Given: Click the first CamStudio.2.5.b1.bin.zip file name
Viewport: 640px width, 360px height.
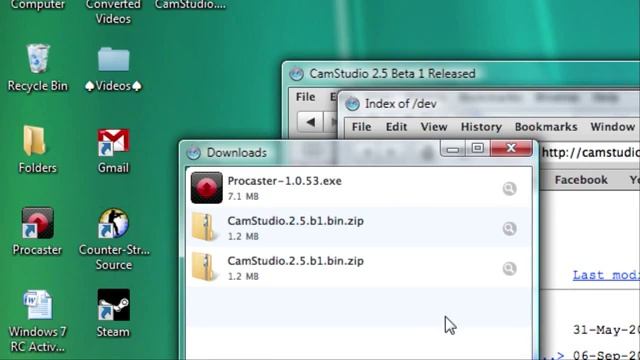Looking at the screenshot, I should [296, 221].
